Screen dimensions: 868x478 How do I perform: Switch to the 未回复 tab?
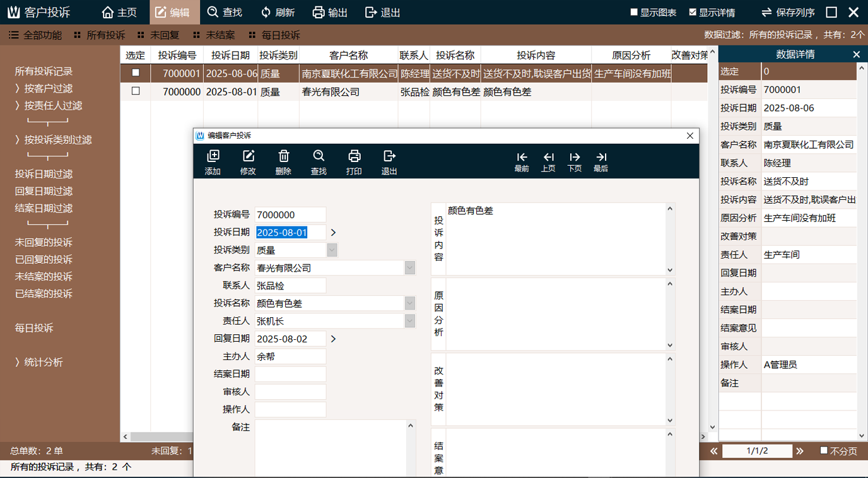(x=158, y=35)
